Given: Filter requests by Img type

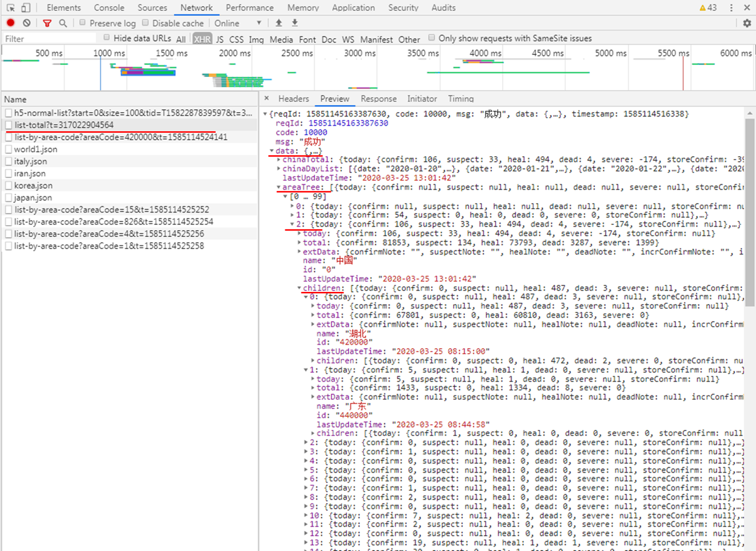Looking at the screenshot, I should pyautogui.click(x=256, y=39).
